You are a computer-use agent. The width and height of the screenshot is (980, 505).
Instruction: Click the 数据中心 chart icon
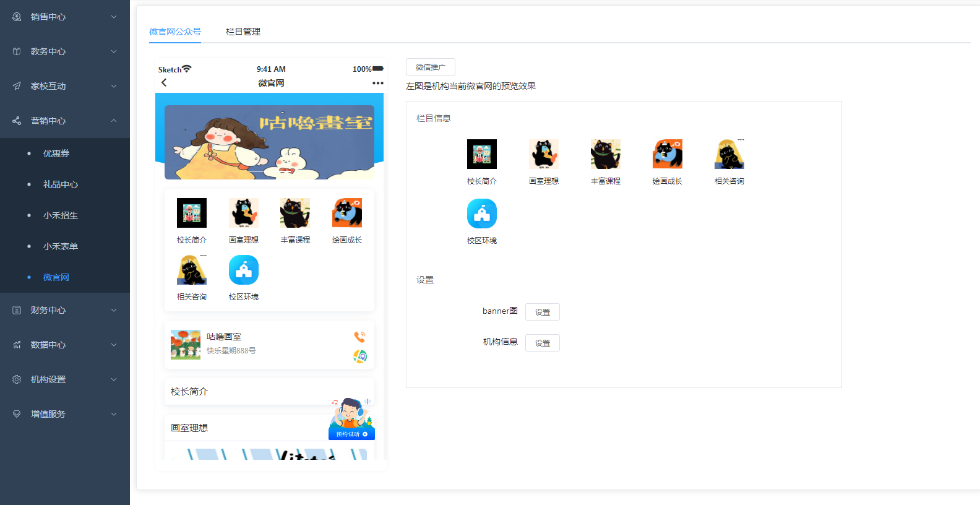point(17,345)
